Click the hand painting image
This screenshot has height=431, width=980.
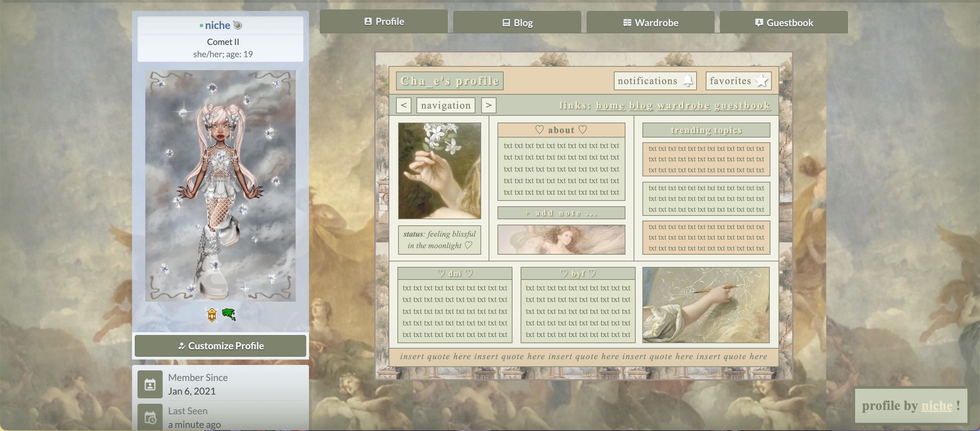(706, 305)
